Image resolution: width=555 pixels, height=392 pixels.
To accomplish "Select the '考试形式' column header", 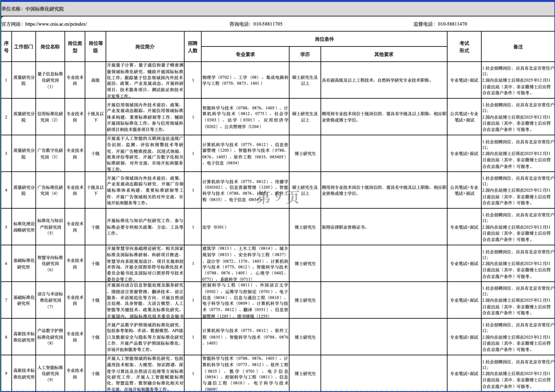I will pos(464,47).
